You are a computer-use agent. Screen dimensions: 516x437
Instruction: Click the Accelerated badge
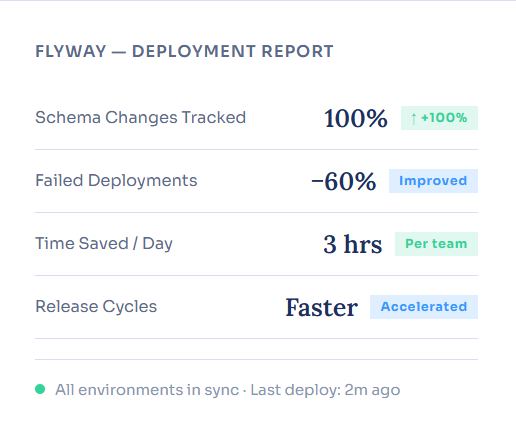pyautogui.click(x=424, y=307)
